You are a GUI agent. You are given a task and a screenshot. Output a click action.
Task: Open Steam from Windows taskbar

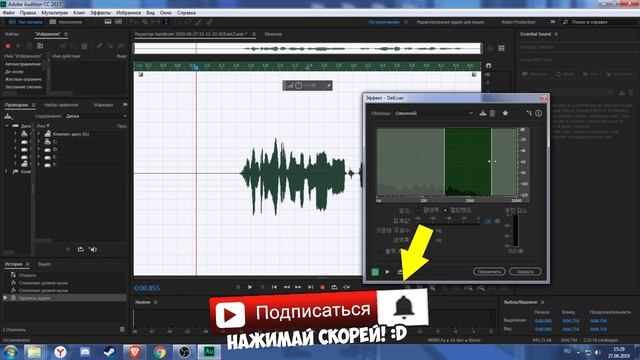click(x=109, y=351)
